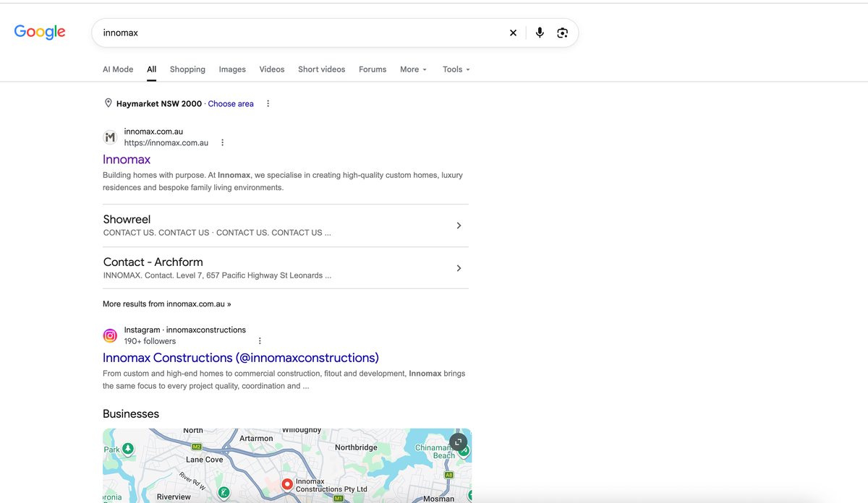Switch to Shopping tab
Screen dimensions: 868x503
[x=187, y=69]
